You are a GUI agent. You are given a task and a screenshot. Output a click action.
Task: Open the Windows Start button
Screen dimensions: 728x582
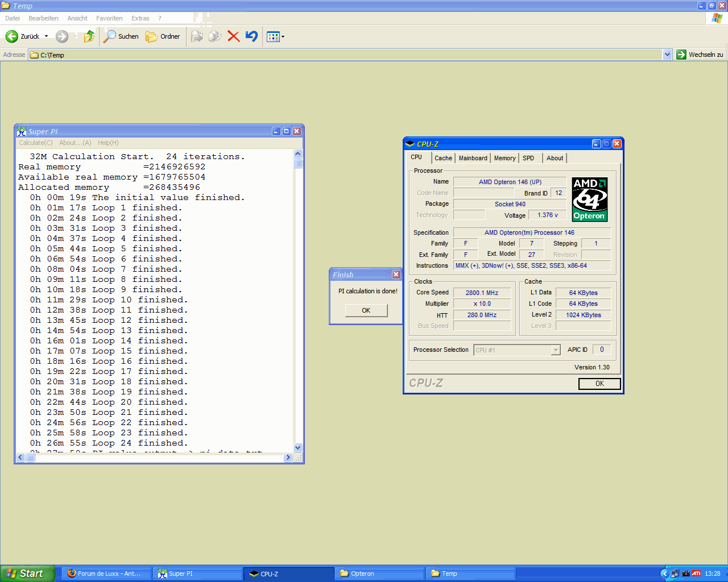coord(27,573)
